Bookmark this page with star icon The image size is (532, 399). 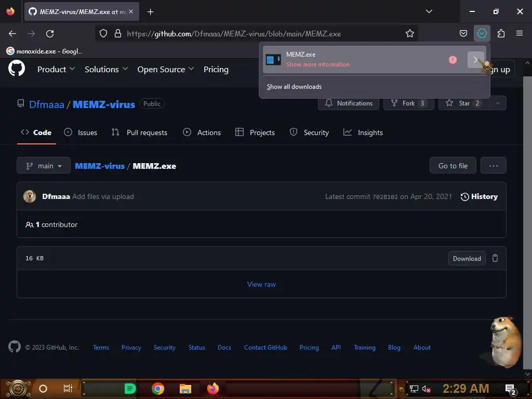point(409,34)
